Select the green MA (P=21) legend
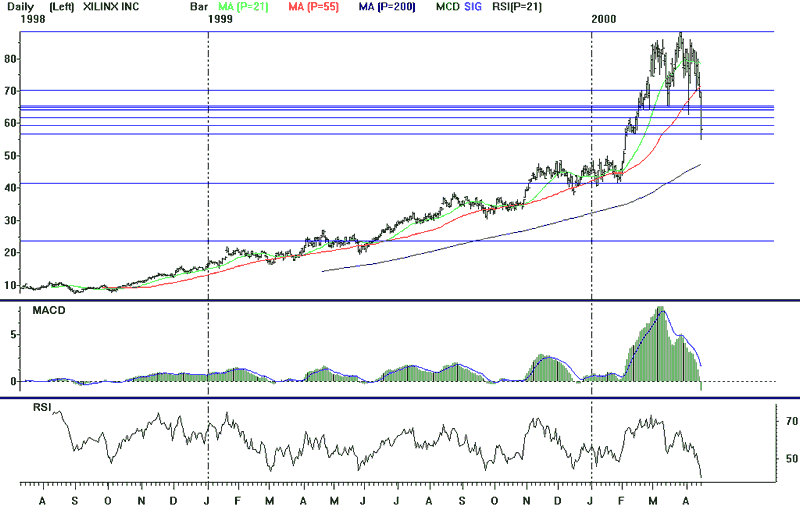 pyautogui.click(x=243, y=7)
